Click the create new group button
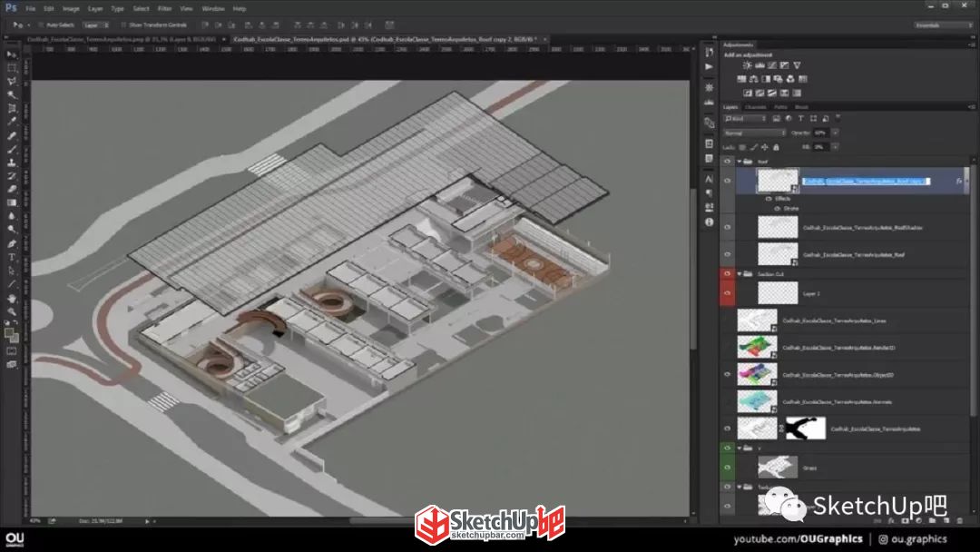 (x=933, y=521)
